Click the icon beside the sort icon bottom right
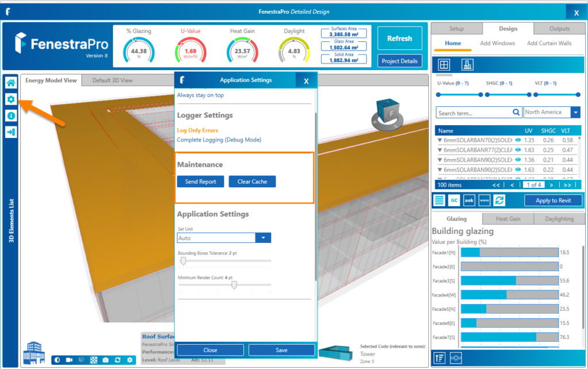The width and height of the screenshot is (588, 370). click(x=455, y=358)
